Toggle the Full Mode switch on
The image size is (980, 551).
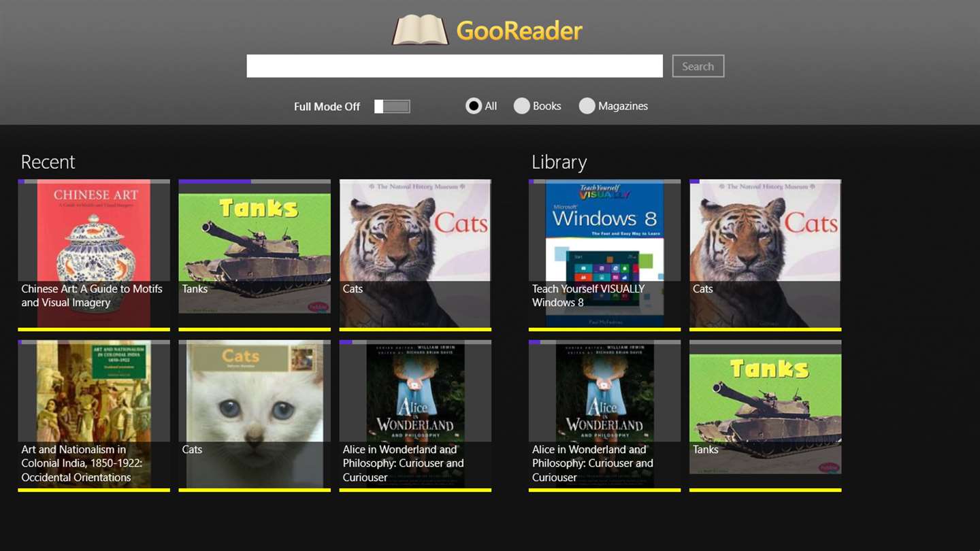coord(392,106)
